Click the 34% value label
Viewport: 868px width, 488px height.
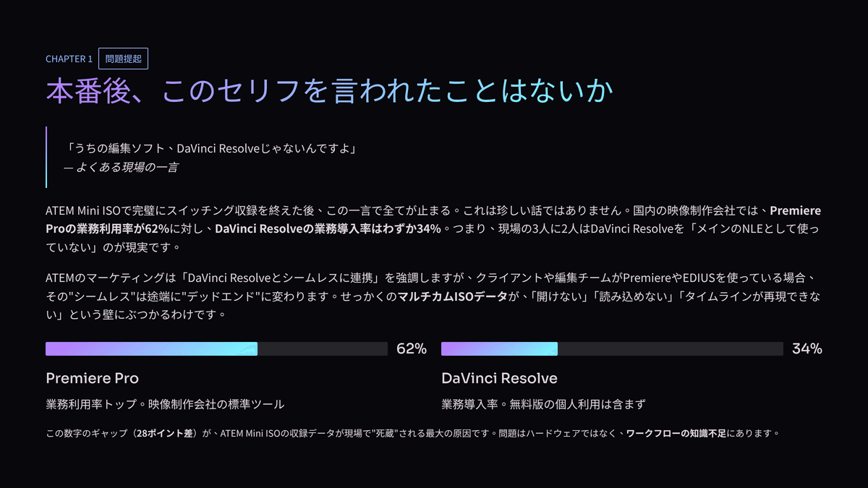(x=807, y=348)
